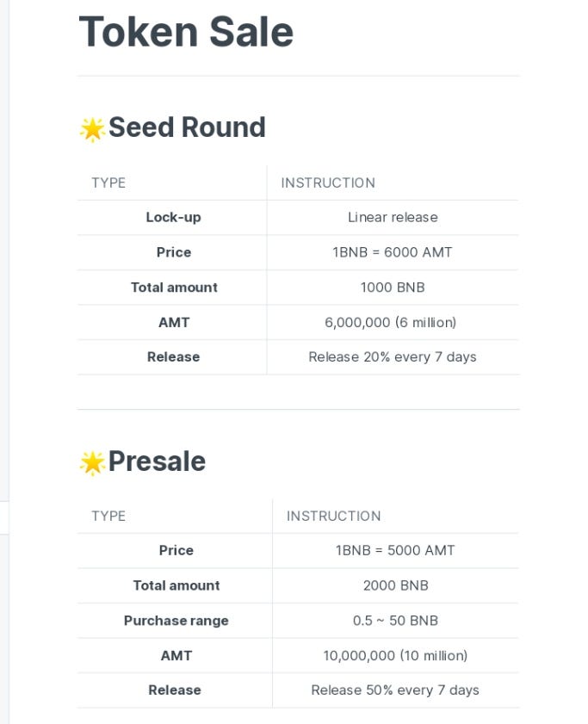Click the star icon beside Seed Round
Screen dimensions: 588x724
[x=92, y=129]
